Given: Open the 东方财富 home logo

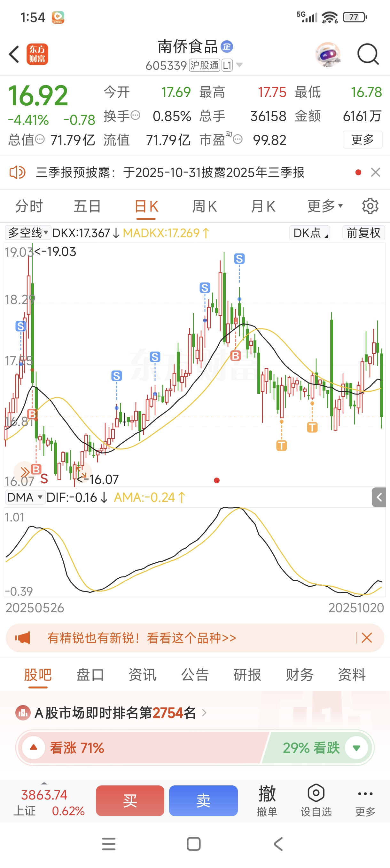Looking at the screenshot, I should (x=37, y=54).
